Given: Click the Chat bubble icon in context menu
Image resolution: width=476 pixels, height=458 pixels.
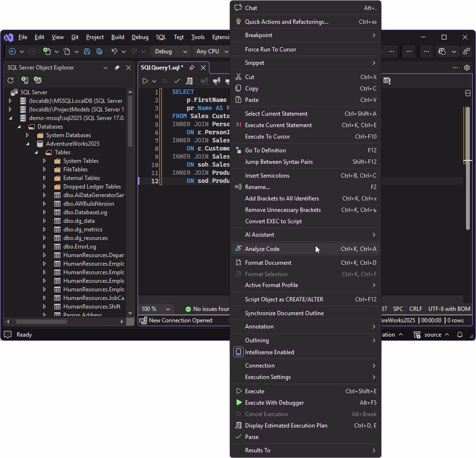Looking at the screenshot, I should tap(238, 8).
